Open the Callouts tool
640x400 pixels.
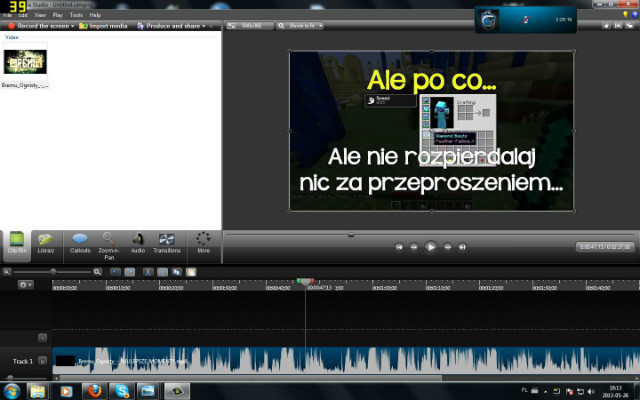(x=80, y=244)
